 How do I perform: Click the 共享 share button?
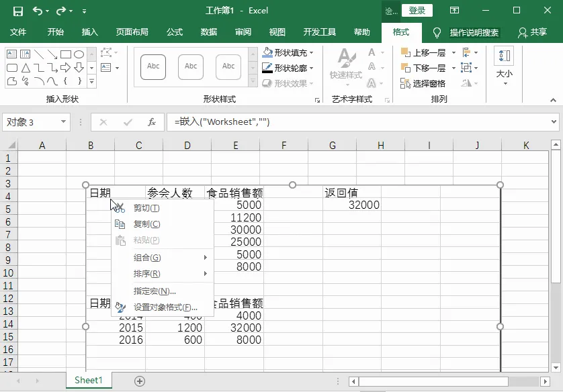tap(532, 32)
